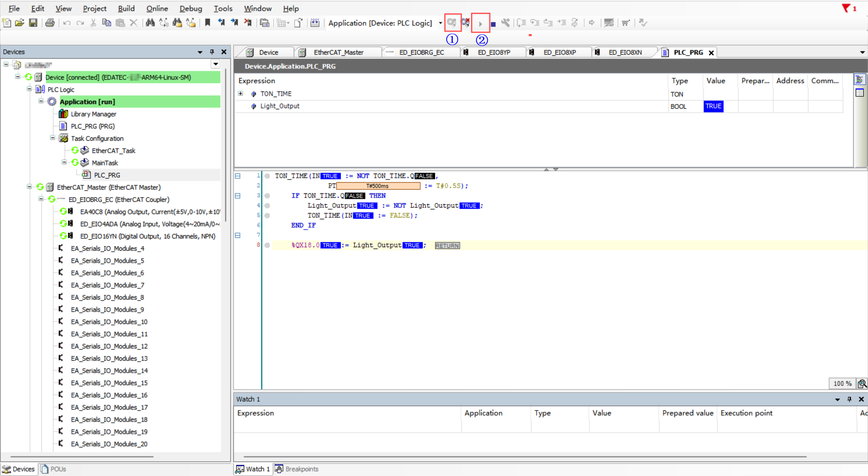Click the Open project folder icon
This screenshot has height=476, width=868.
tap(19, 23)
